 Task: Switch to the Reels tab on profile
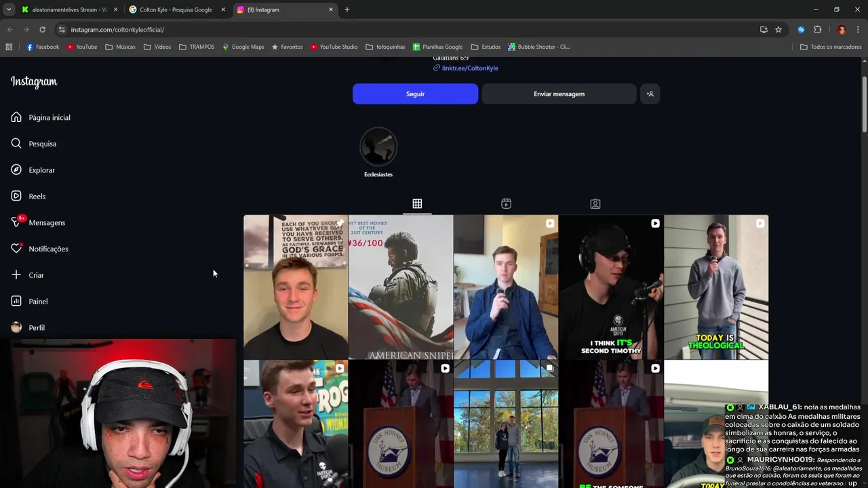tap(506, 204)
